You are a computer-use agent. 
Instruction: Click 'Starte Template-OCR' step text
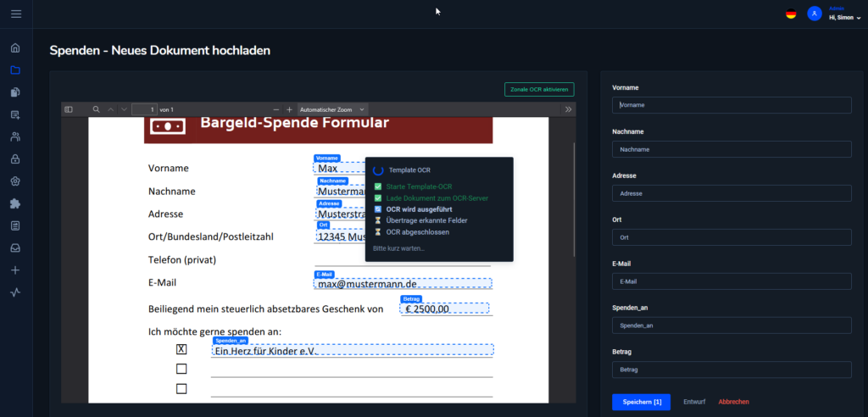[419, 186]
